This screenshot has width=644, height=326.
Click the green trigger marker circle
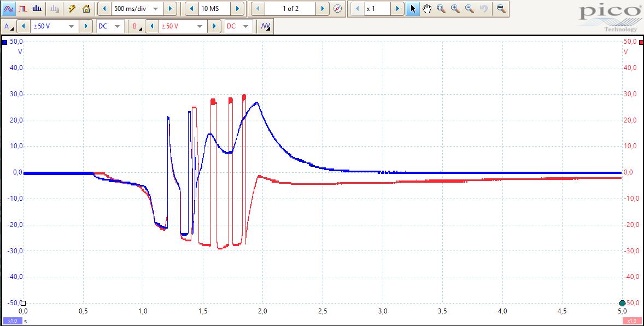(x=622, y=304)
